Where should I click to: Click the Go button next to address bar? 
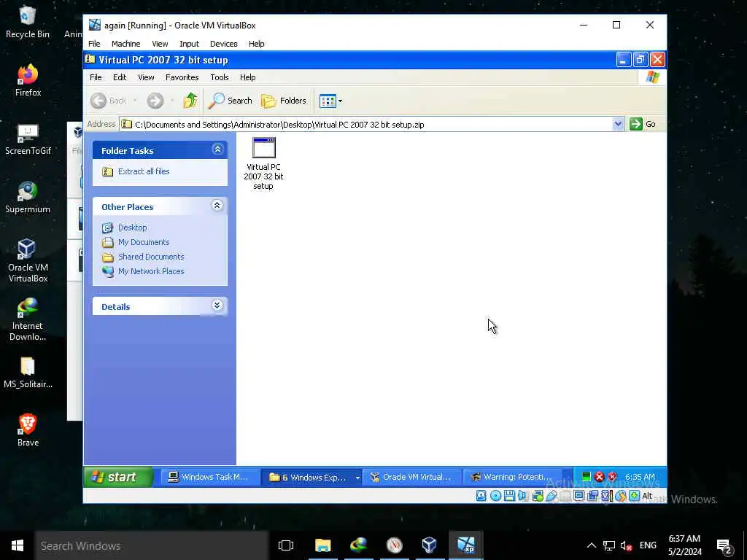643,124
